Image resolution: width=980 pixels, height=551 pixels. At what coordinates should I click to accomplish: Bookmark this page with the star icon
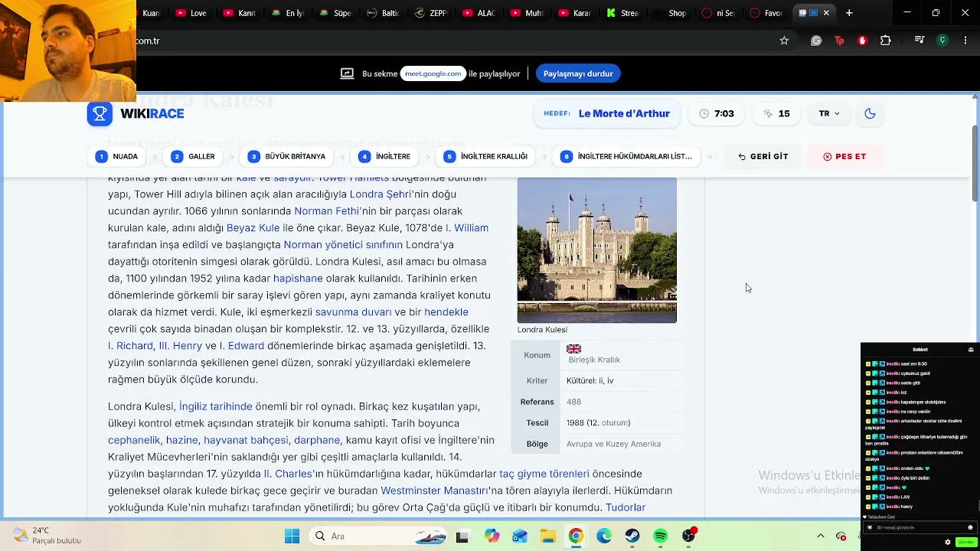click(784, 41)
